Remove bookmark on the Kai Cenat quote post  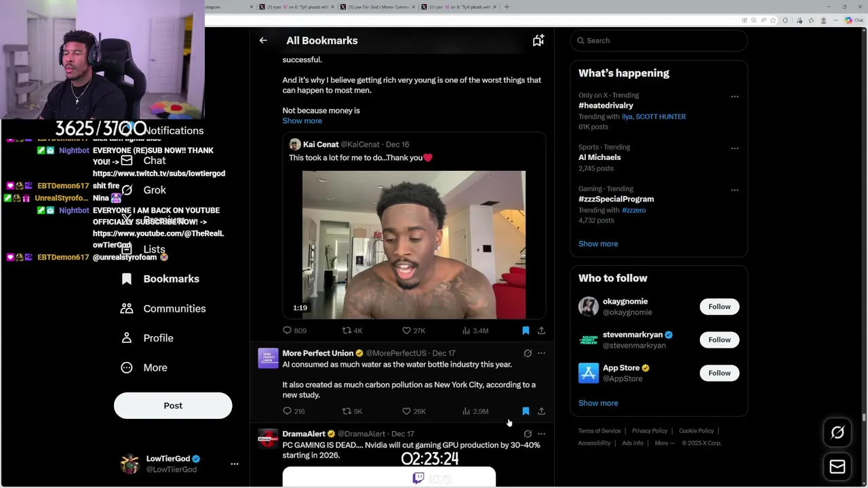526,331
